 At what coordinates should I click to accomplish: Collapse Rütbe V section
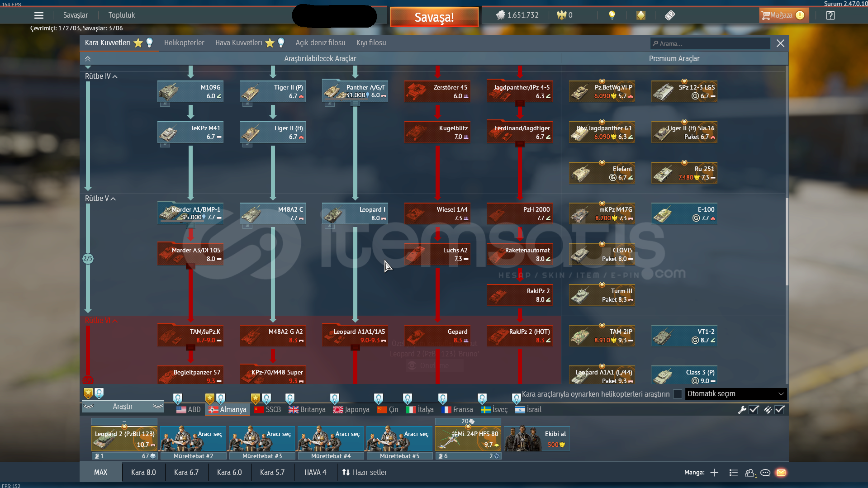coord(100,198)
